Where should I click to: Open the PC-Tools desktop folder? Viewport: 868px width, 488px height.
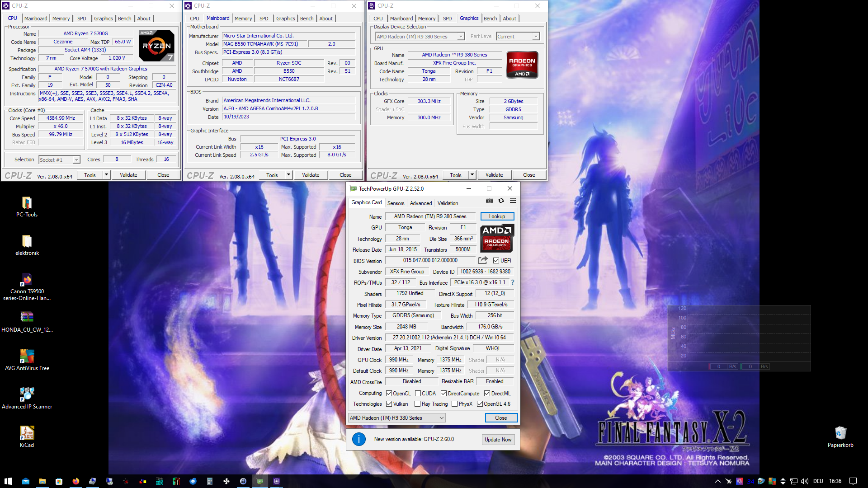[27, 207]
